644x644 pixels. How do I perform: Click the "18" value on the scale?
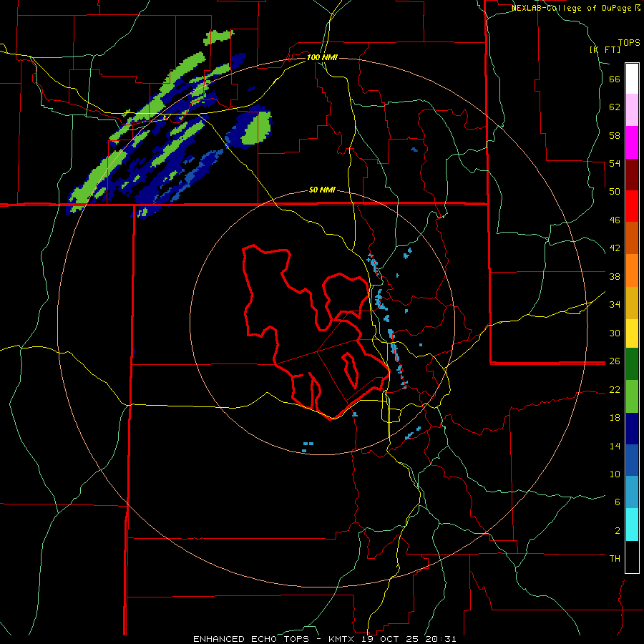coord(615,418)
